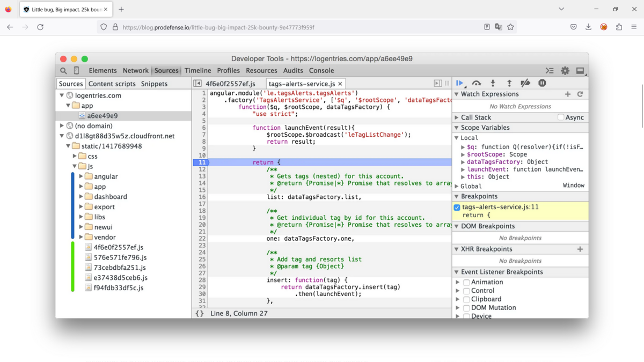This screenshot has height=362, width=644.
Task: Switch to the Elements panel
Action: (x=103, y=70)
